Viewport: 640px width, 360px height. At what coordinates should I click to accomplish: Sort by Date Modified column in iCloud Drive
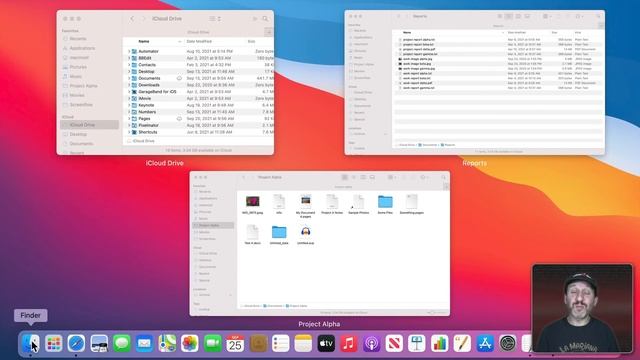[x=199, y=42]
